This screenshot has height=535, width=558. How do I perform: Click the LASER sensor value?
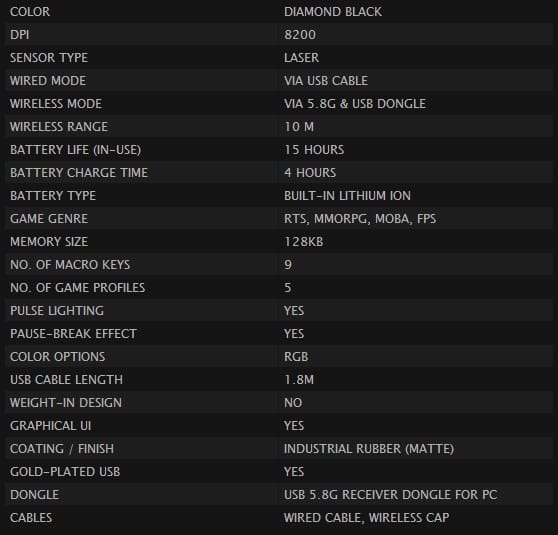click(301, 58)
